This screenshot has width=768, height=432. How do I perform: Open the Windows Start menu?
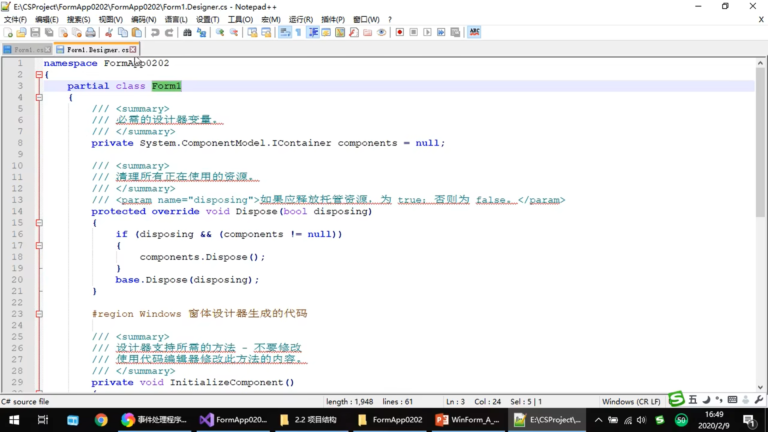(x=14, y=420)
